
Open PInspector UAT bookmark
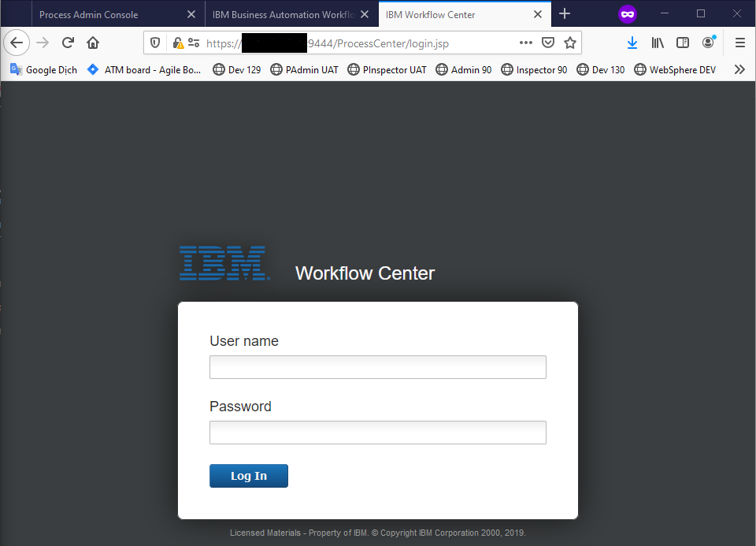[x=387, y=69]
